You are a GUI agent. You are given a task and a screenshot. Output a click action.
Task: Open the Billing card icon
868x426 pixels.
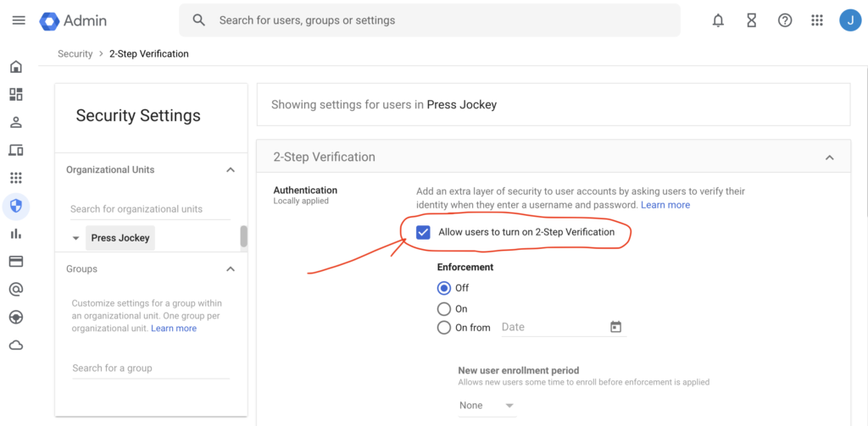15,261
